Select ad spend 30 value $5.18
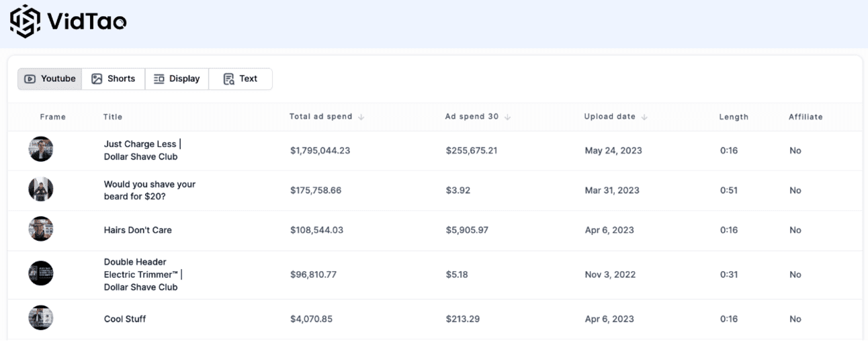Screen dimensions: 868x343 pyautogui.click(x=457, y=274)
